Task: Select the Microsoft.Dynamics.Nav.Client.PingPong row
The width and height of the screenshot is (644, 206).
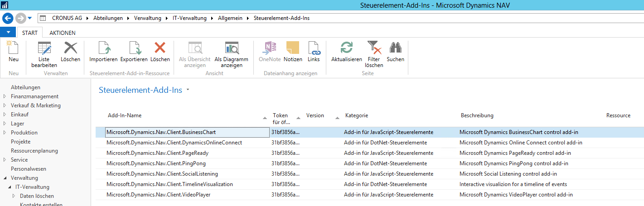Action: pyautogui.click(x=369, y=163)
